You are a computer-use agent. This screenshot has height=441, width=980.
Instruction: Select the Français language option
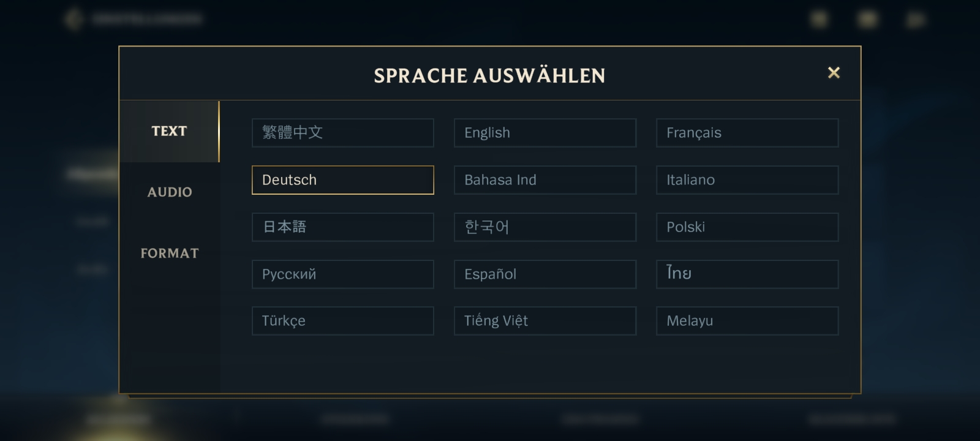click(747, 133)
